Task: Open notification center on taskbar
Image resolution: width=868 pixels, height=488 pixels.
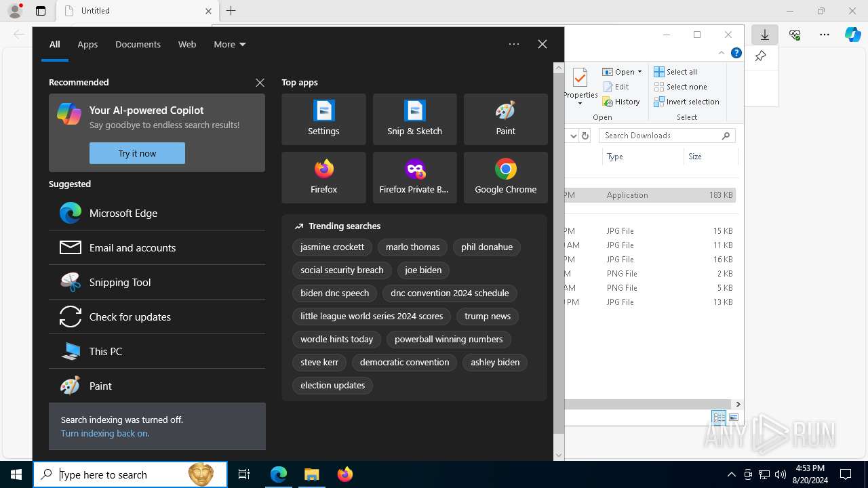Action: point(846,474)
